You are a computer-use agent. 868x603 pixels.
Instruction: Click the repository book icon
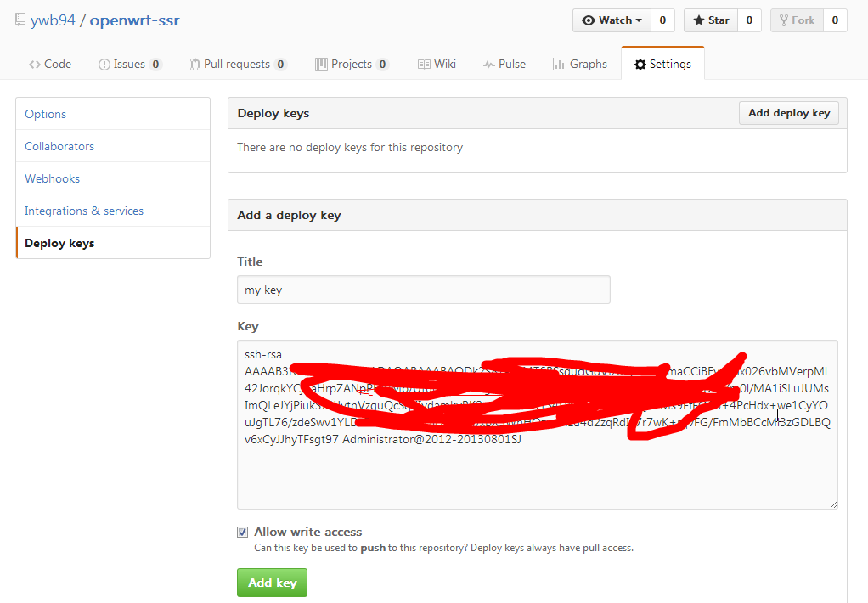tap(20, 20)
